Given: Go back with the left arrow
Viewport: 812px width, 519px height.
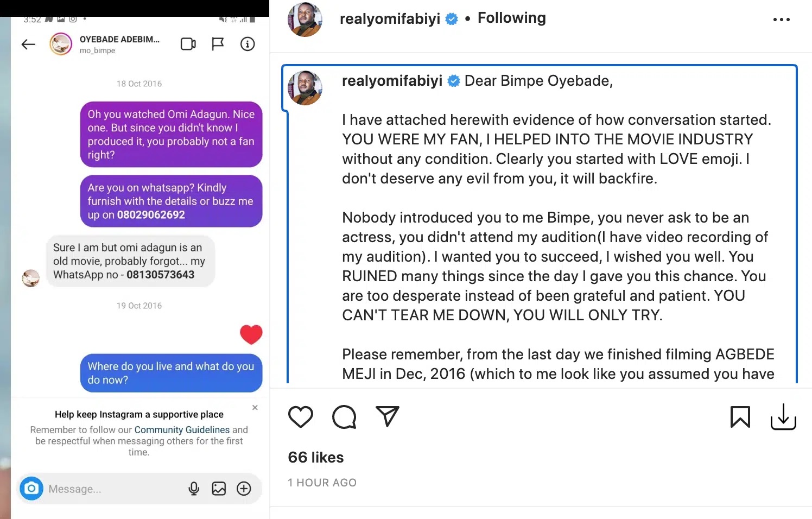Looking at the screenshot, I should click(28, 45).
